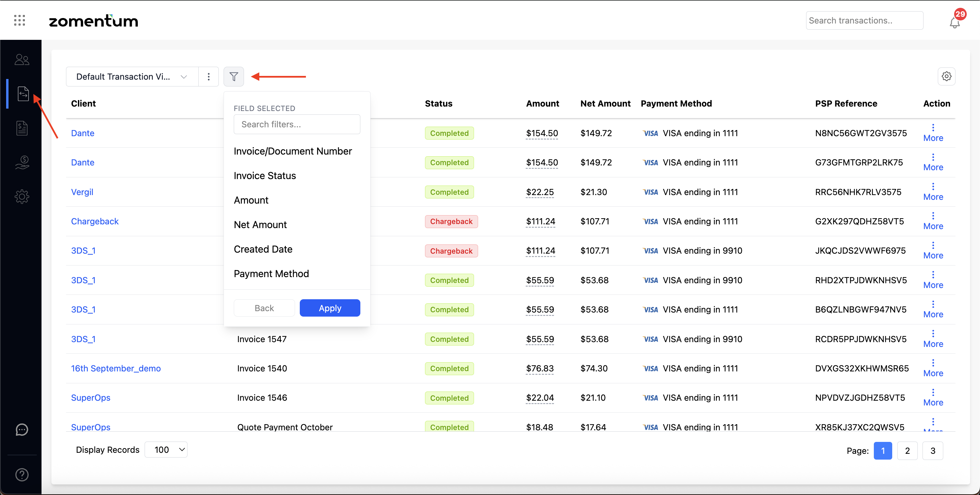980x495 pixels.
Task: Open the Invoices sidebar icon
Action: 22,128
